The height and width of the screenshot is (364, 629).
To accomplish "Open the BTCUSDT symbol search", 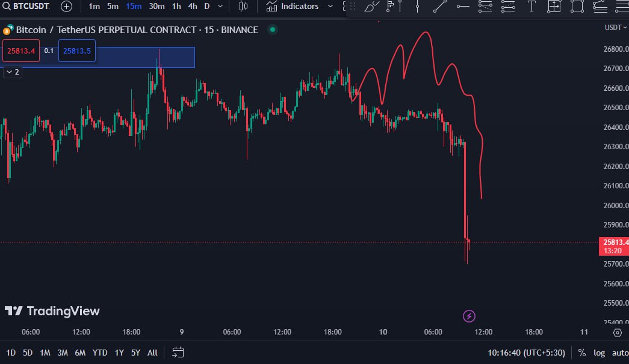I will pos(26,6).
